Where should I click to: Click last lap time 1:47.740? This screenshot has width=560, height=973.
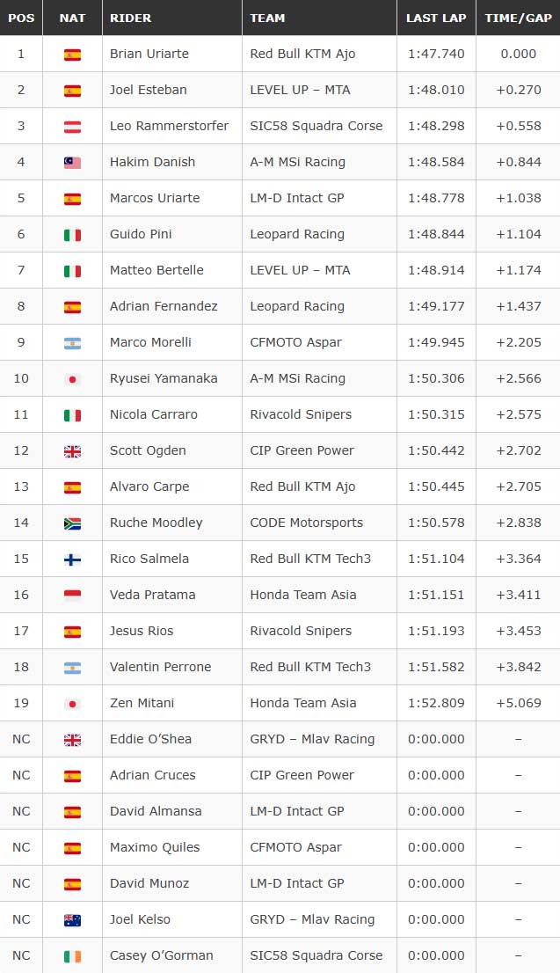(x=436, y=54)
